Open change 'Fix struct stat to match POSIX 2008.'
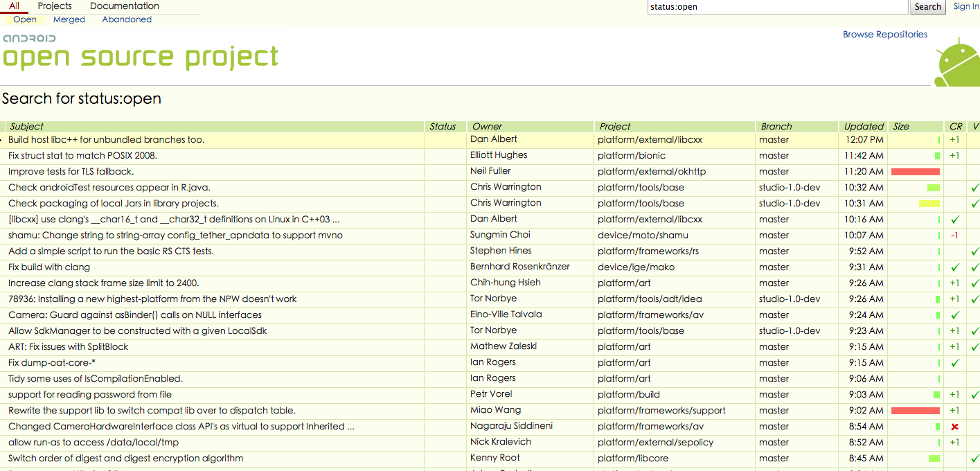 82,156
